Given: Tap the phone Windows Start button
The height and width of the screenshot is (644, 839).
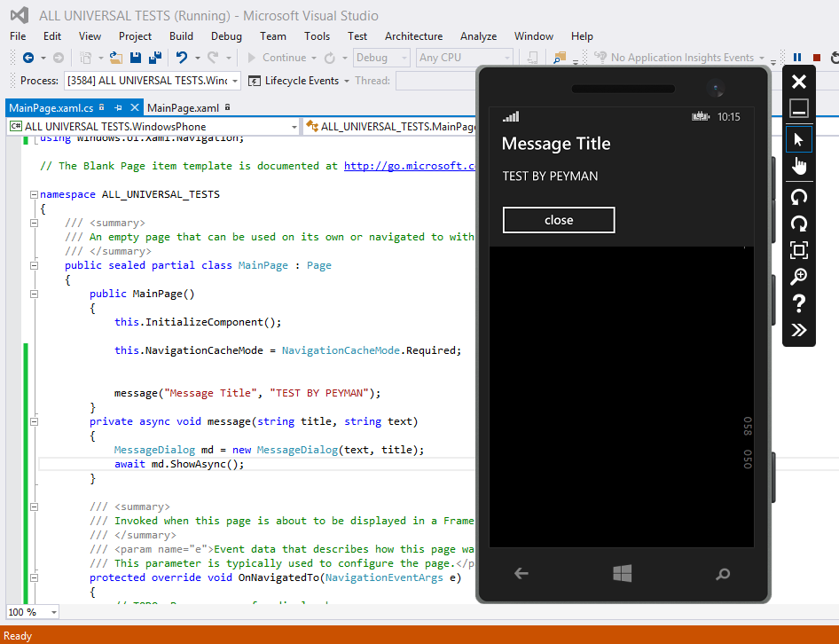Looking at the screenshot, I should click(623, 573).
